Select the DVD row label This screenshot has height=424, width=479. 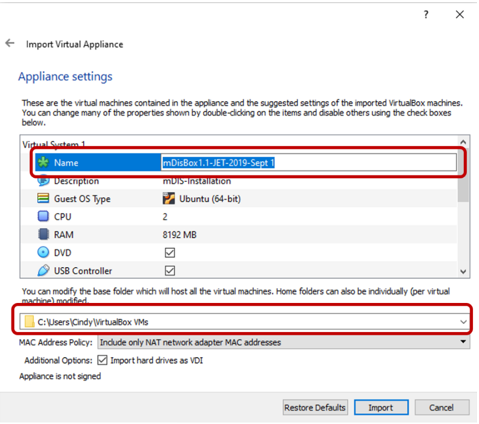click(x=63, y=253)
